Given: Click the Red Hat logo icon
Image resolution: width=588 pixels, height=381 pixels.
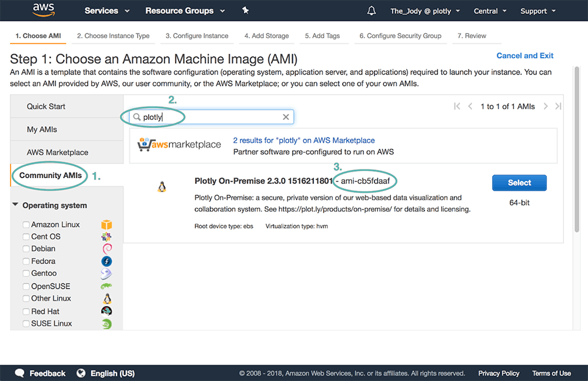Looking at the screenshot, I should point(106,311).
